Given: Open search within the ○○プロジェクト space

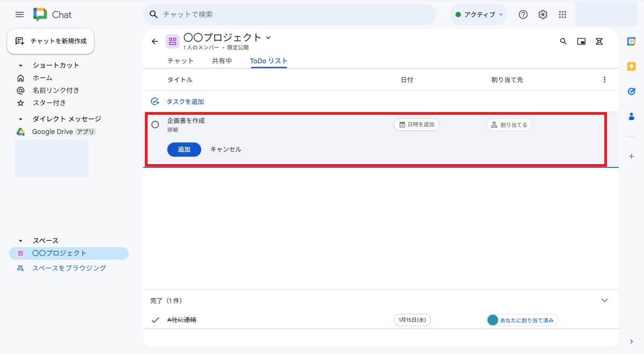Looking at the screenshot, I should [563, 41].
